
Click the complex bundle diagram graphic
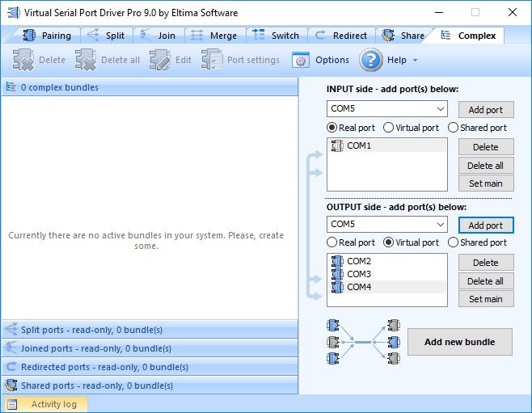click(363, 342)
